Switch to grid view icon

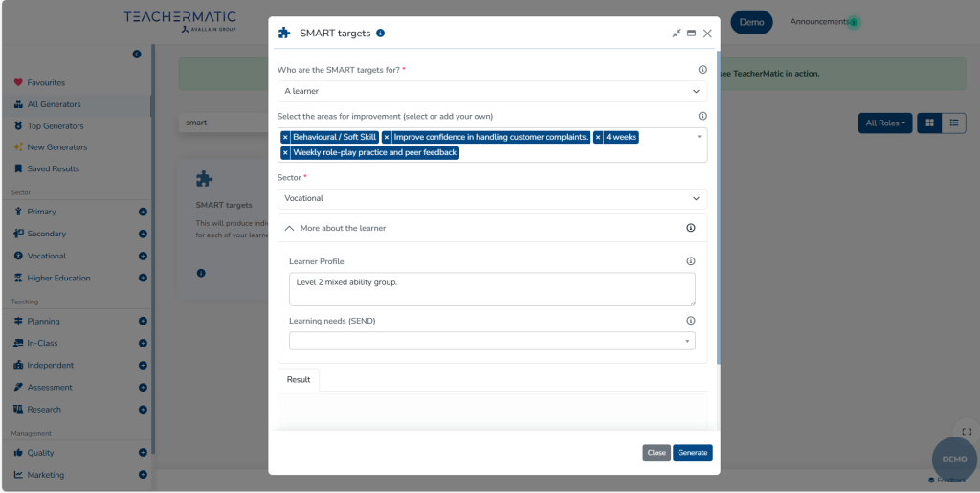coord(929,123)
